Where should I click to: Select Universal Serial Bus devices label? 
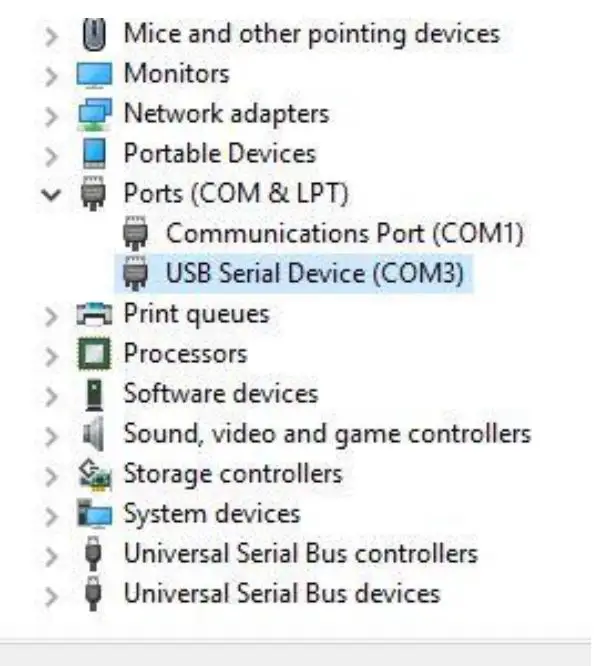coord(281,594)
